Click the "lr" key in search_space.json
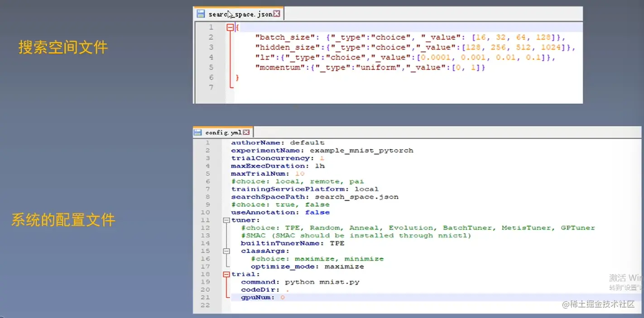This screenshot has height=318, width=644. point(265,58)
